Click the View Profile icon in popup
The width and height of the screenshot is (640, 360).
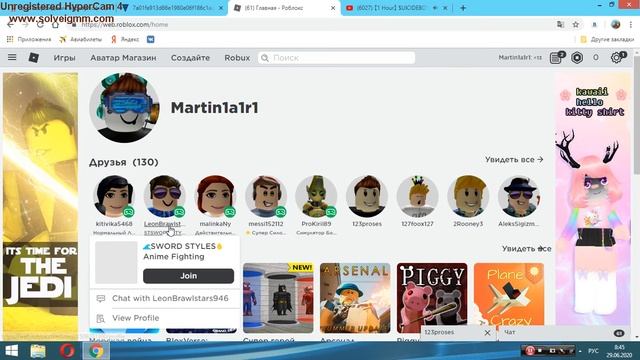pos(100,318)
